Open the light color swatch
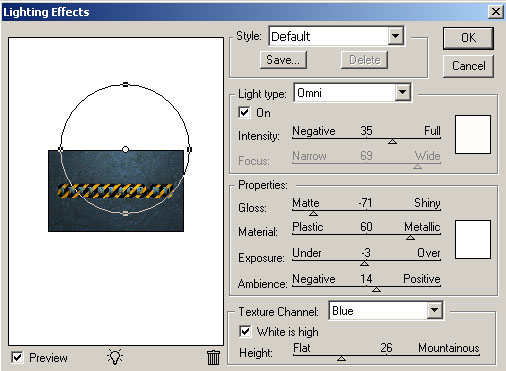 tap(473, 134)
